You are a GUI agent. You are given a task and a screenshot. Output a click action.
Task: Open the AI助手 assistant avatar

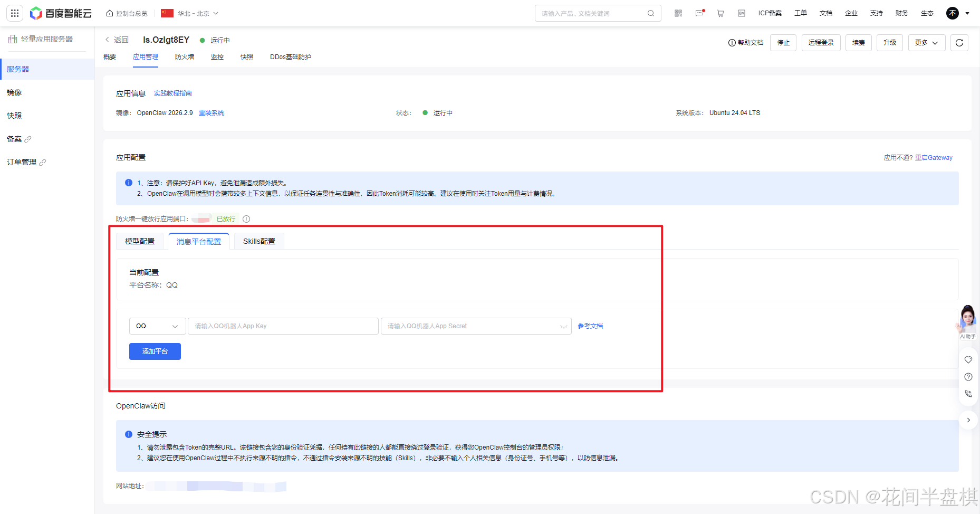click(968, 322)
